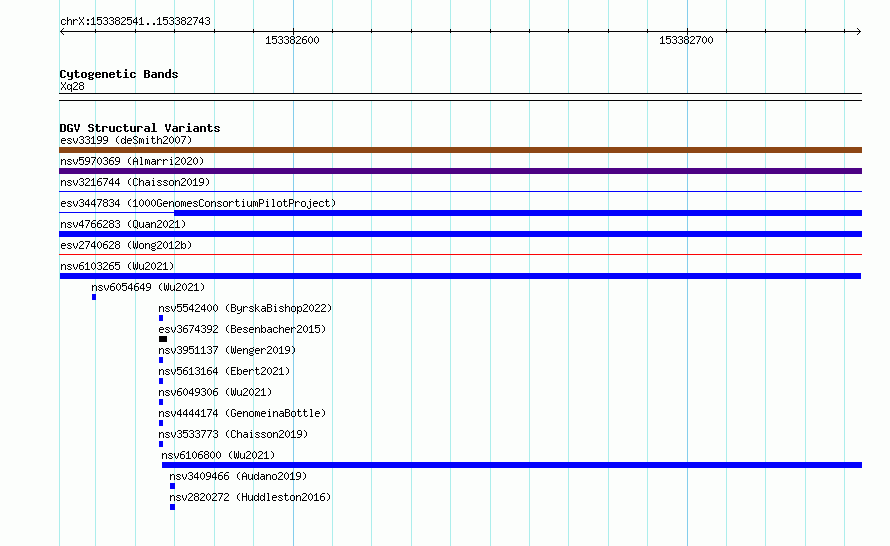This screenshot has width=890, height=546.
Task: Open nsv3951137 (Wenger2019) variant label
Action: pyautogui.click(x=227, y=350)
